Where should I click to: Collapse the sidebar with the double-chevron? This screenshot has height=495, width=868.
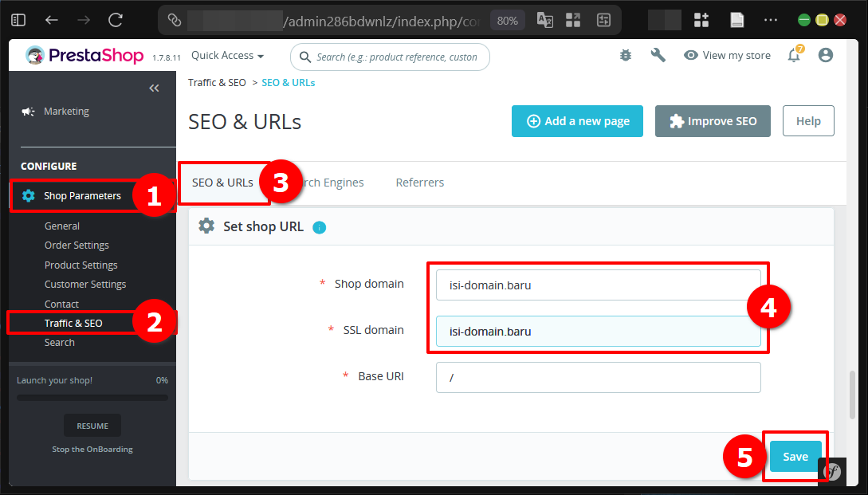[154, 88]
